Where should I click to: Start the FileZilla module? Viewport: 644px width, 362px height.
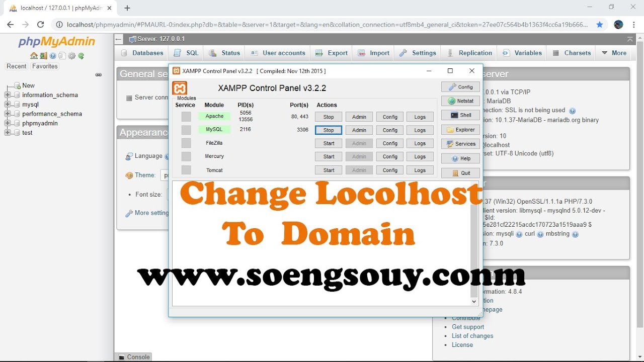(x=329, y=143)
